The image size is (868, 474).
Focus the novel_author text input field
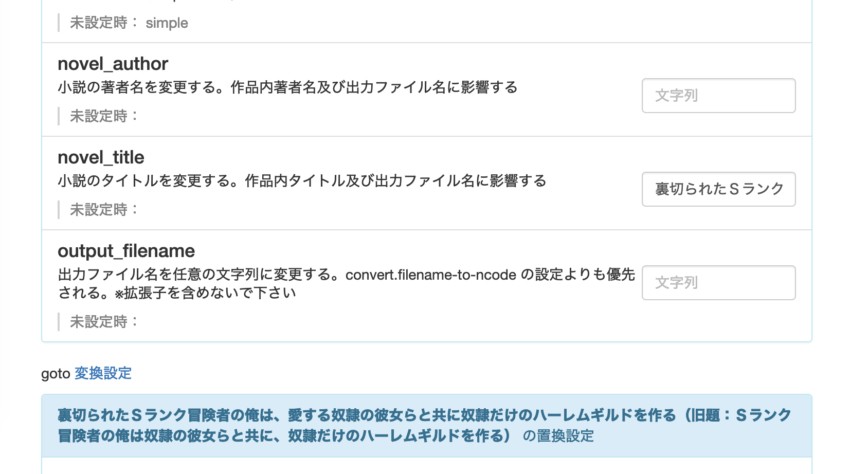718,96
